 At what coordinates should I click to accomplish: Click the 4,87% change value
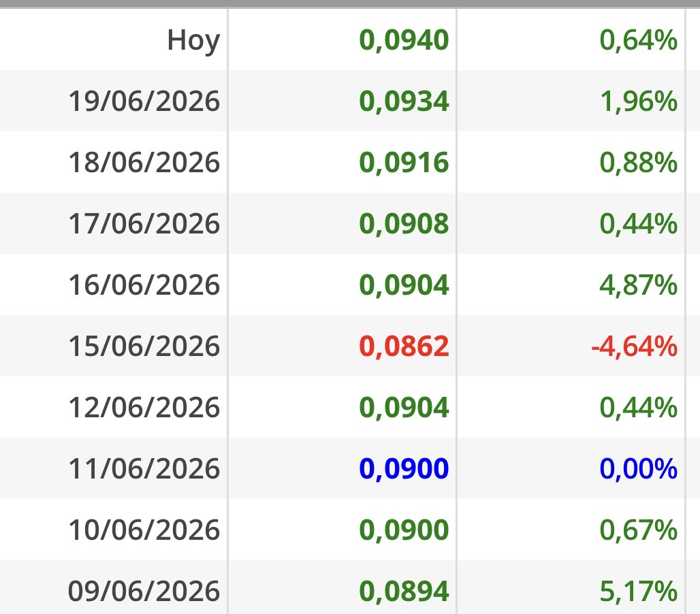[x=639, y=285]
